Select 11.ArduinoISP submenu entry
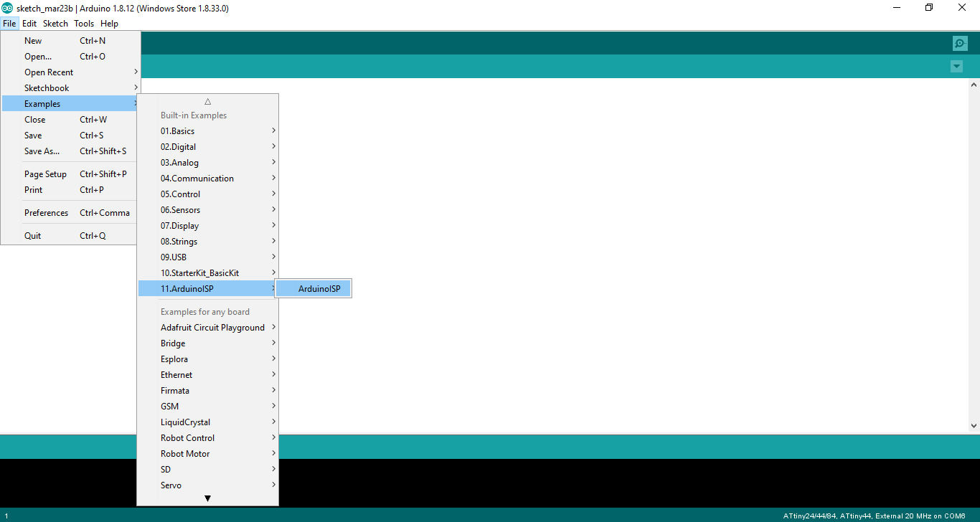 coord(208,289)
